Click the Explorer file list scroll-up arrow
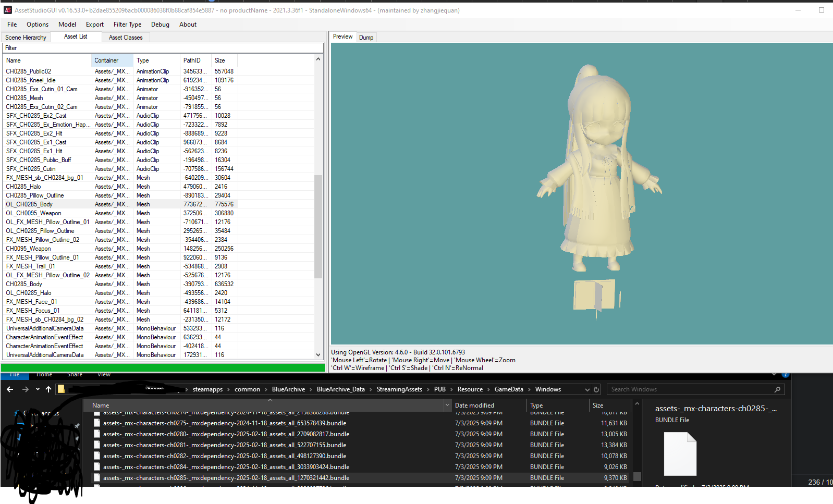This screenshot has height=504, width=833. [x=637, y=403]
